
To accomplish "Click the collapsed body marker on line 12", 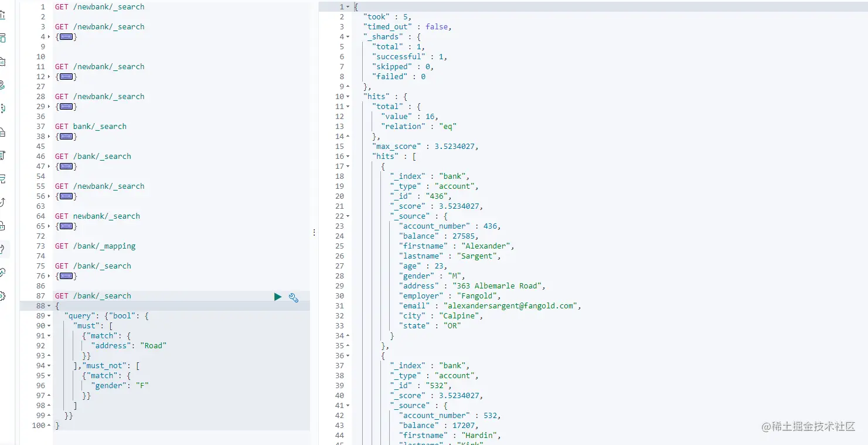I will 66,77.
